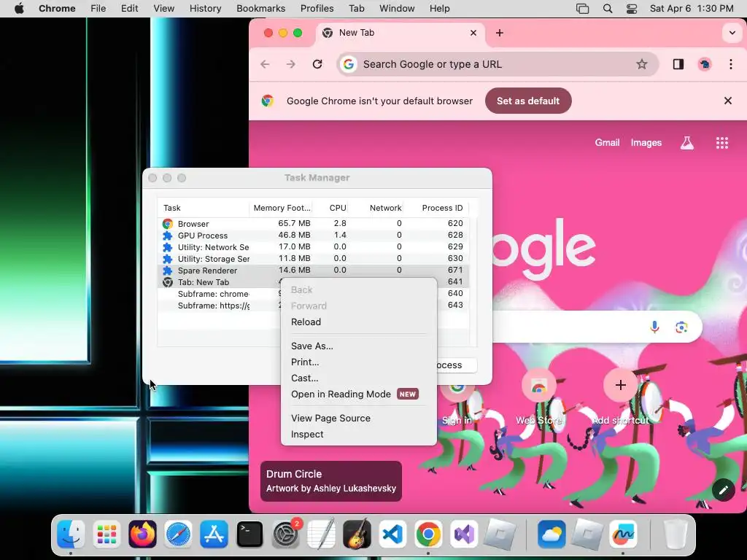Choose Save As… in context menu
Image resolution: width=747 pixels, height=560 pixels.
pos(358,346)
